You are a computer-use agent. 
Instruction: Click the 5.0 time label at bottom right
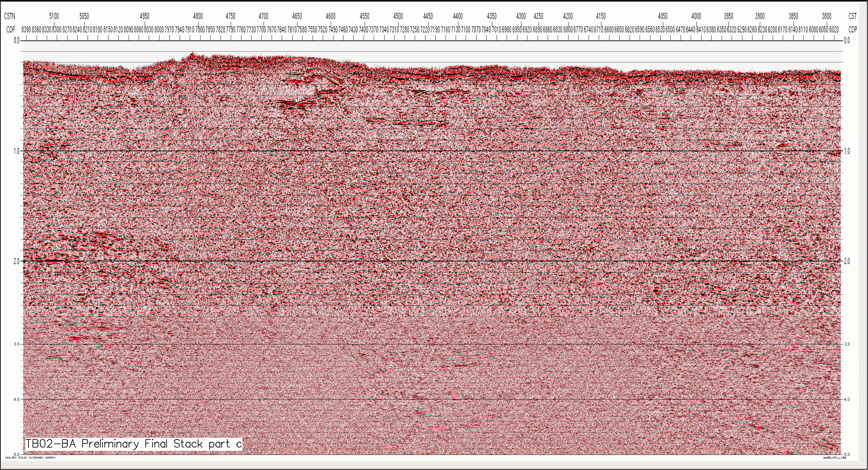pos(847,455)
